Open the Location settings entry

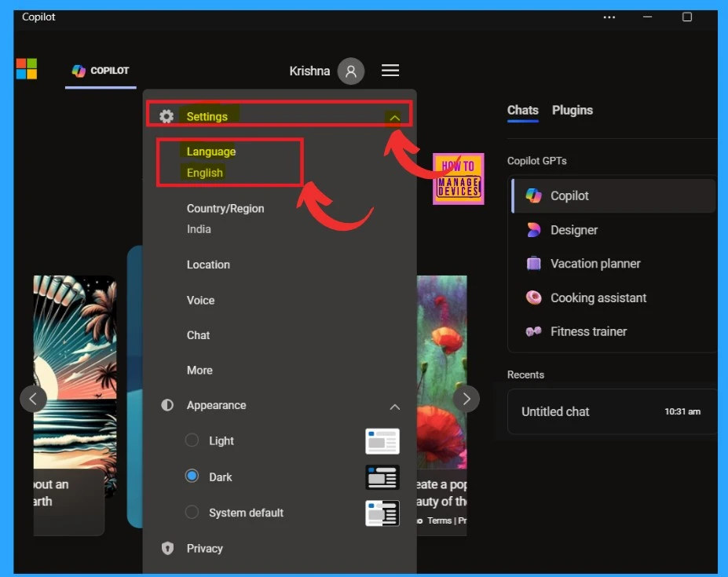tap(208, 265)
